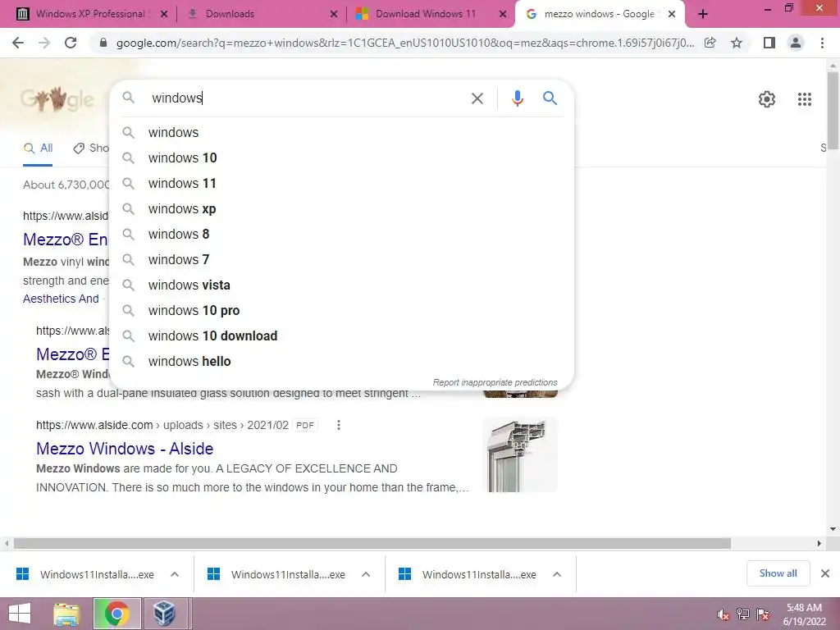
Task: Open the Action Center flag icon
Action: coord(763,614)
